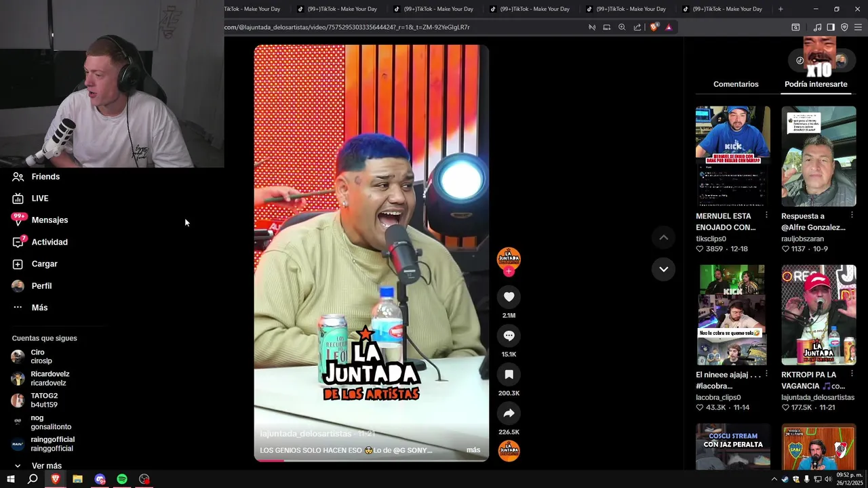The image size is (868, 488).
Task: Open options menu for MERNUEL ESTA ENOJADO video
Action: [766, 215]
